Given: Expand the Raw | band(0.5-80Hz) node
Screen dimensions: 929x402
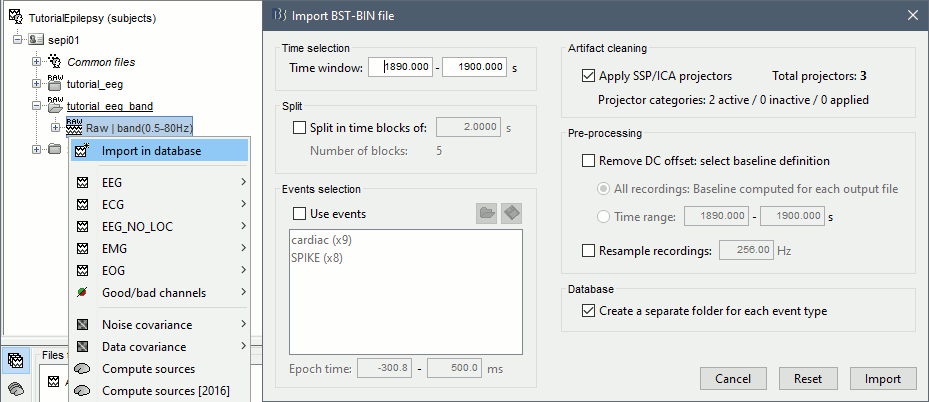Looking at the screenshot, I should [x=54, y=128].
